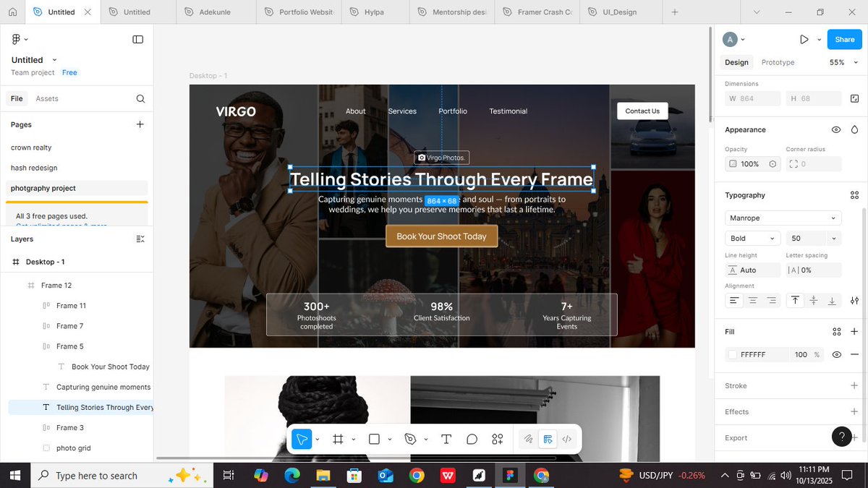Open the user avatar A dropdown

[734, 40]
